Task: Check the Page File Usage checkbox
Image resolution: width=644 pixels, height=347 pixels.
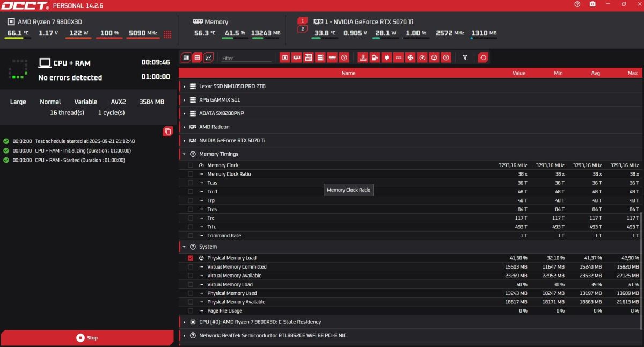Action: (x=191, y=311)
